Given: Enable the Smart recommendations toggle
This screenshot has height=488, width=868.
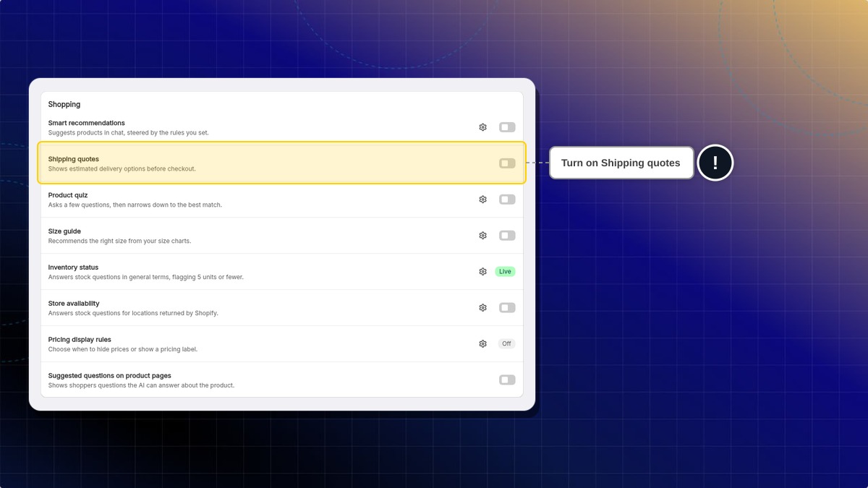Looking at the screenshot, I should [x=507, y=127].
